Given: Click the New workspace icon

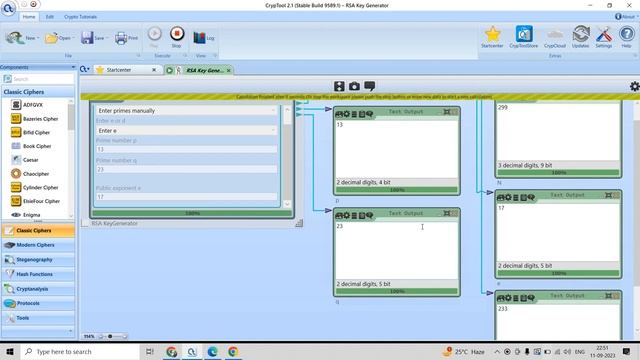Looking at the screenshot, I should (15, 38).
